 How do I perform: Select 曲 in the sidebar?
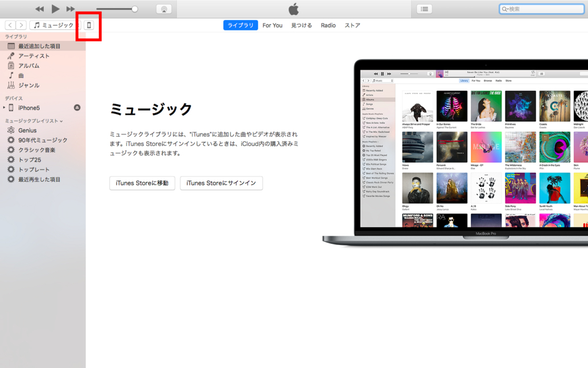[42, 75]
